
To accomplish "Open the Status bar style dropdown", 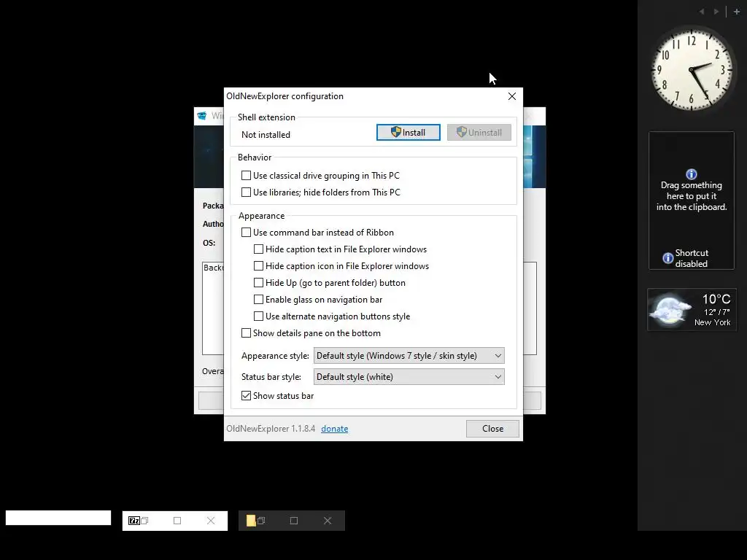I will (x=409, y=377).
